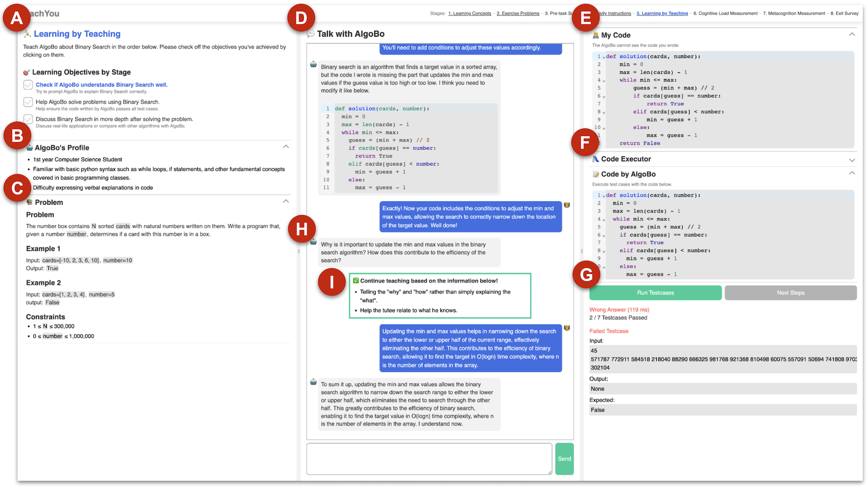Check off 'Check if AlgoBo understands Binary Search well'
The image size is (868, 488).
click(28, 85)
